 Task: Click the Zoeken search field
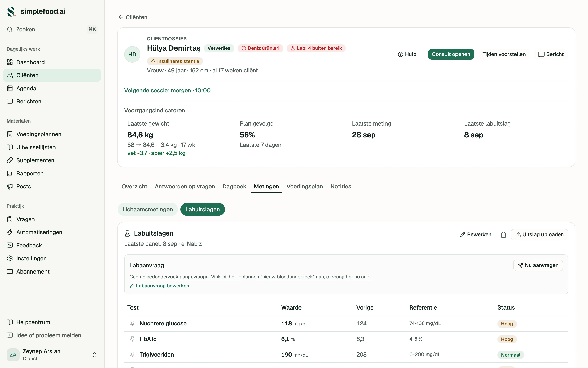pyautogui.click(x=52, y=29)
